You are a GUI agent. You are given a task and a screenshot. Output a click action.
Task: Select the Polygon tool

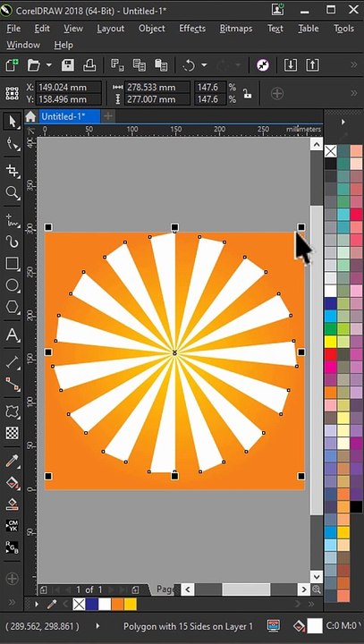coord(12,307)
